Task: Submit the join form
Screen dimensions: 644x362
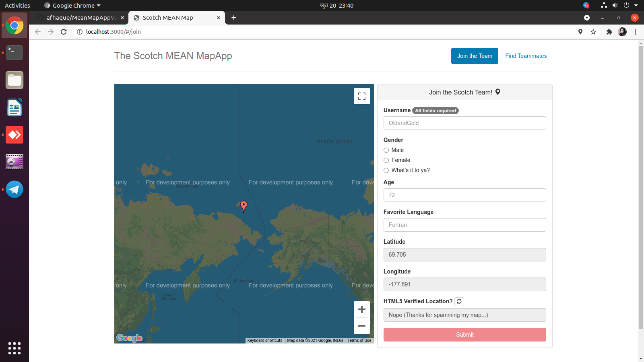Action: [464, 335]
